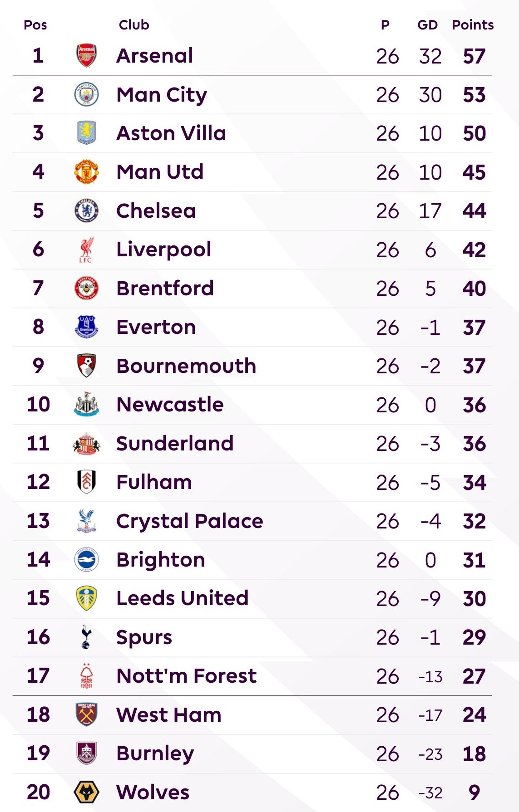This screenshot has width=519, height=812.
Task: Open the Aston Villa club link
Action: [x=171, y=133]
